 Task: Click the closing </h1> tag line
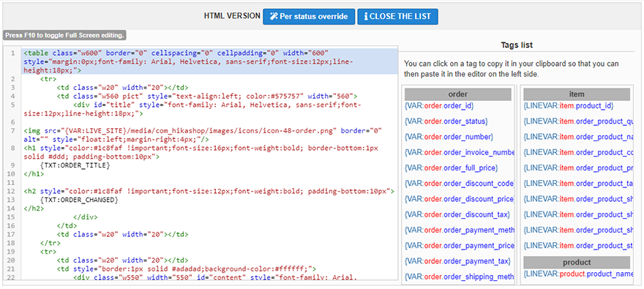point(34,174)
